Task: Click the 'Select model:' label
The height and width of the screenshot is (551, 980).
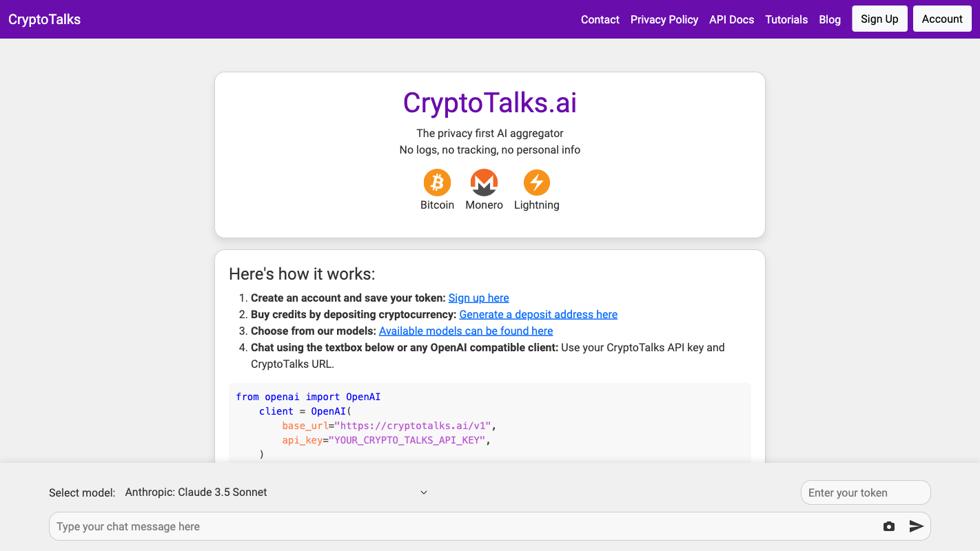Action: click(x=82, y=492)
